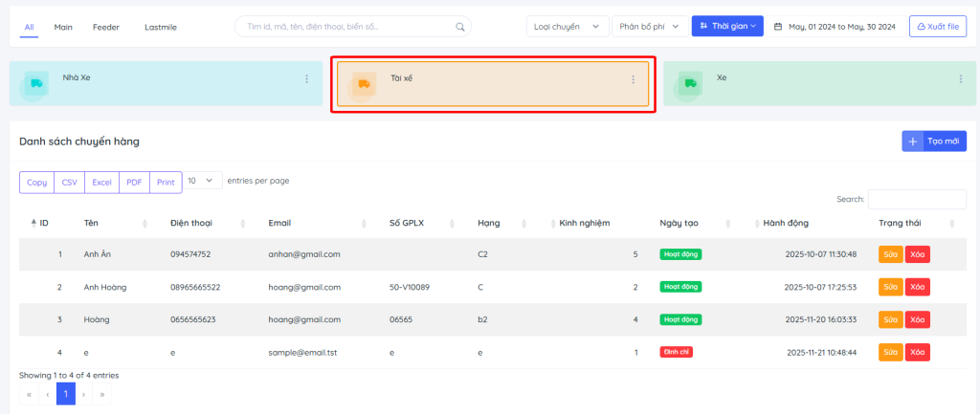This screenshot has width=980, height=414.
Task: Click the orange Tài xế truck icon
Action: [x=364, y=84]
